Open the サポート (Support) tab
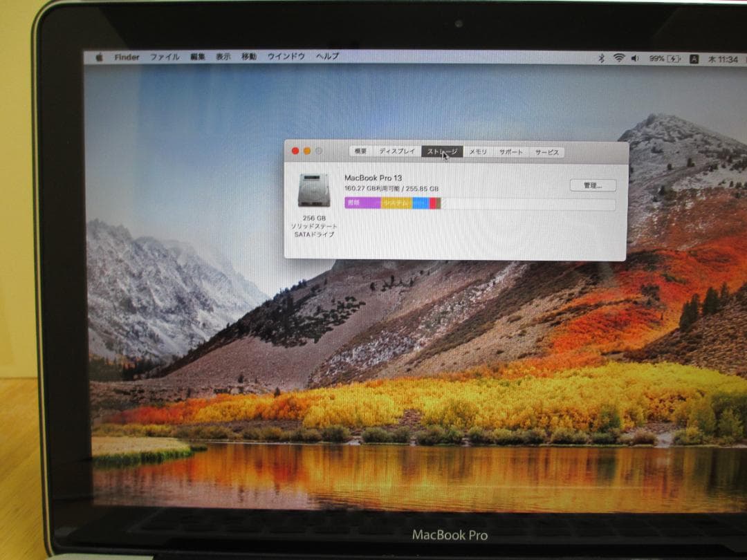Screen dimensions: 747x560 [x=512, y=151]
